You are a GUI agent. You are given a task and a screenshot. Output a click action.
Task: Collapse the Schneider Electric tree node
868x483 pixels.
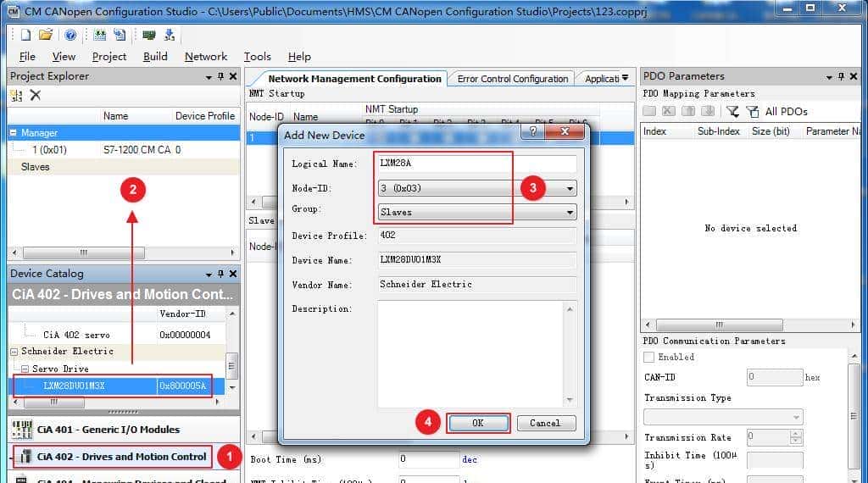tap(14, 352)
